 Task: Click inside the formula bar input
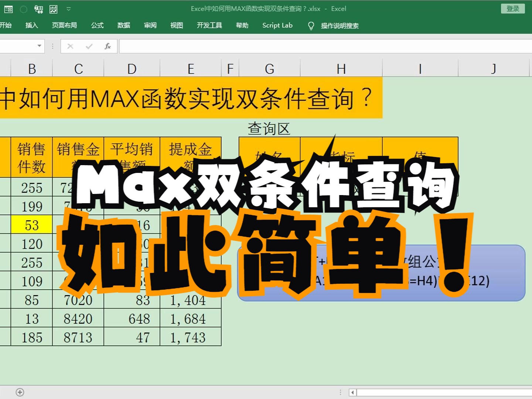[x=325, y=46]
